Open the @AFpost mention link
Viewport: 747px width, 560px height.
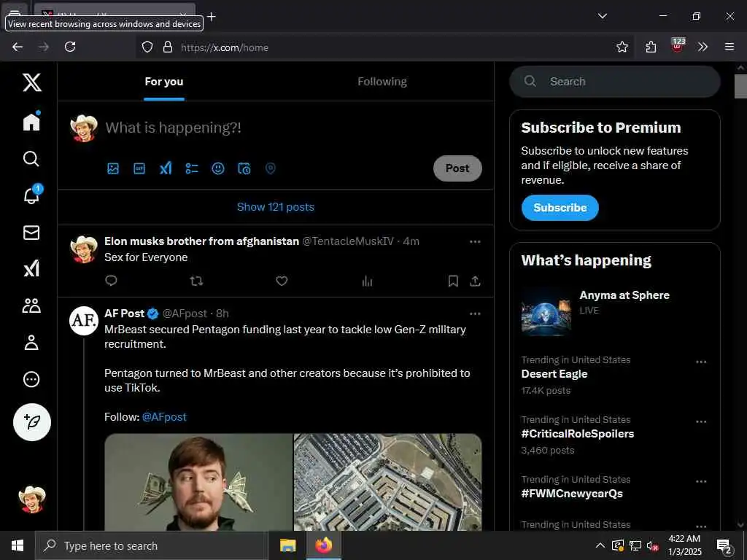click(164, 417)
